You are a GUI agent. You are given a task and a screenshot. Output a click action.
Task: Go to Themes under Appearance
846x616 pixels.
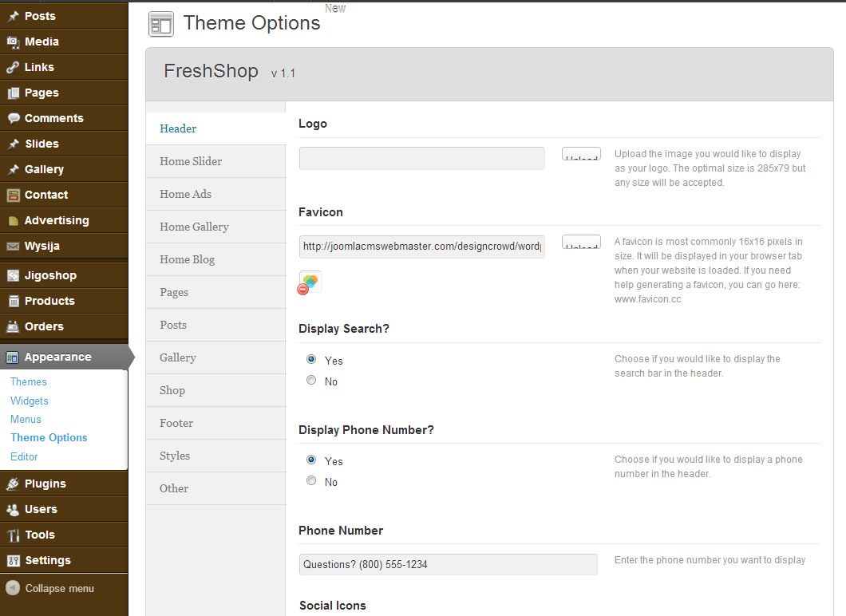tap(29, 382)
